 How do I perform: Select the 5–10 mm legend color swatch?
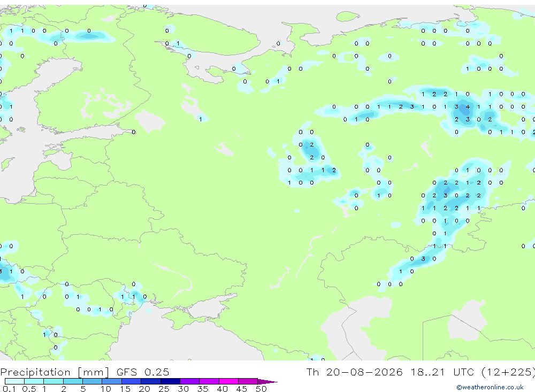pos(93,381)
